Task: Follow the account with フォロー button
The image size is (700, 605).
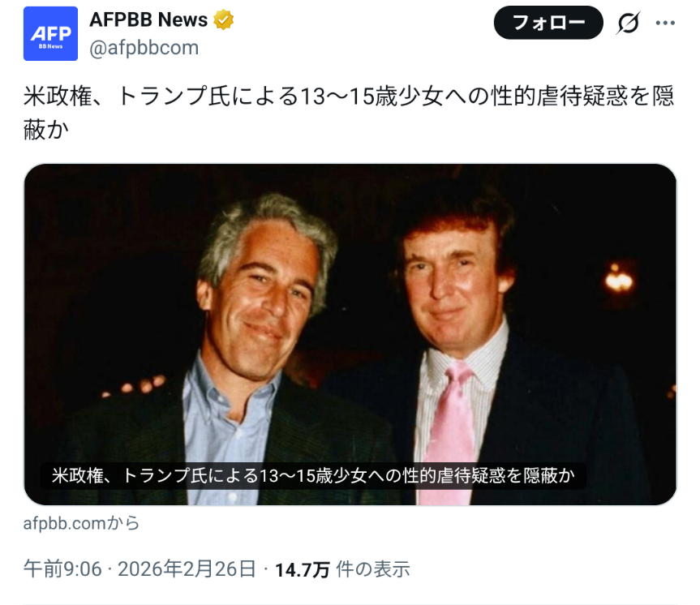Action: click(x=548, y=23)
